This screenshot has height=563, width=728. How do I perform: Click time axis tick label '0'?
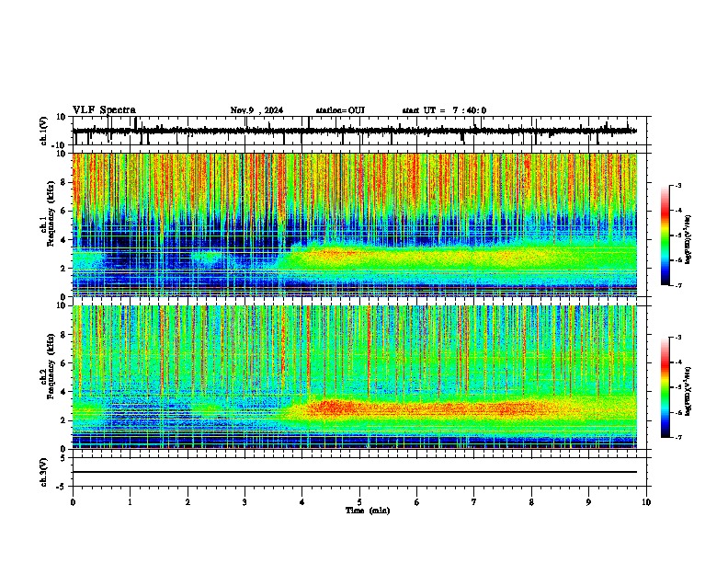pyautogui.click(x=73, y=502)
